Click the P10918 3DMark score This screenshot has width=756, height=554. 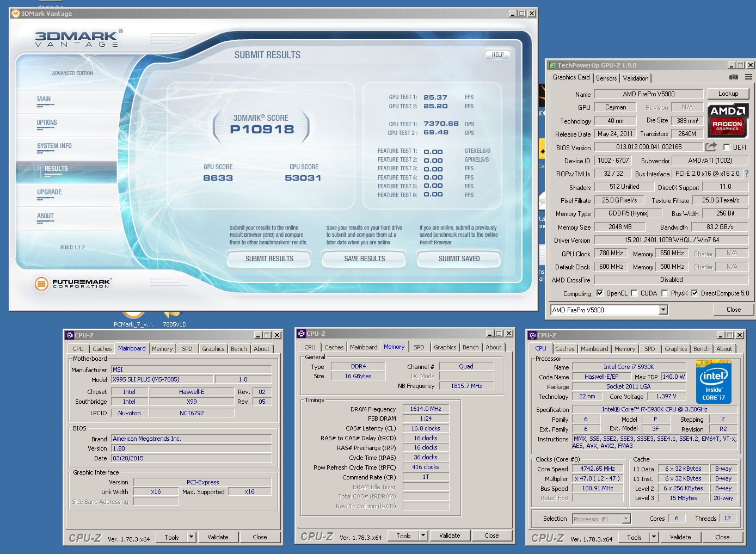pos(262,130)
